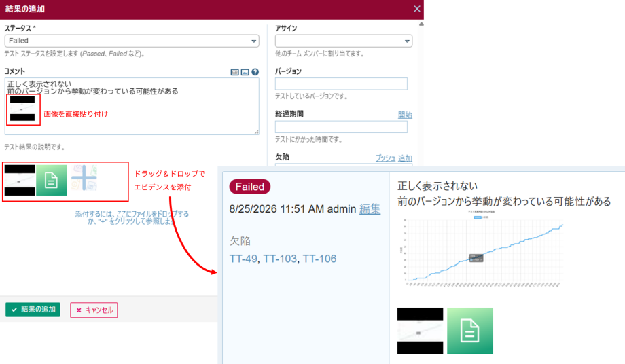Click the 結果の追加 submit button
The height and width of the screenshot is (364, 625).
(x=33, y=310)
